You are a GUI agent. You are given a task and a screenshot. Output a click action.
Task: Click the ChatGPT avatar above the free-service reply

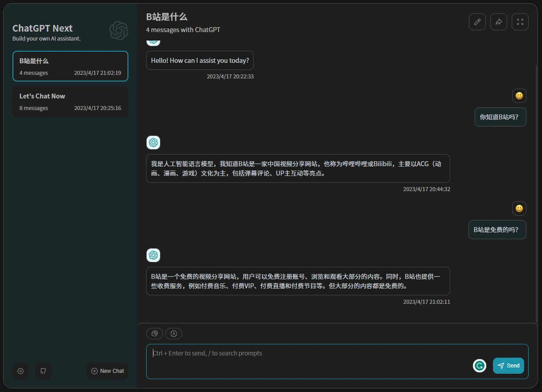(153, 255)
